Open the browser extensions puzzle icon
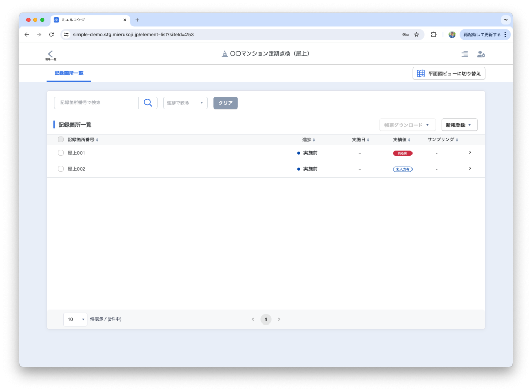This screenshot has width=532, height=392. click(434, 34)
